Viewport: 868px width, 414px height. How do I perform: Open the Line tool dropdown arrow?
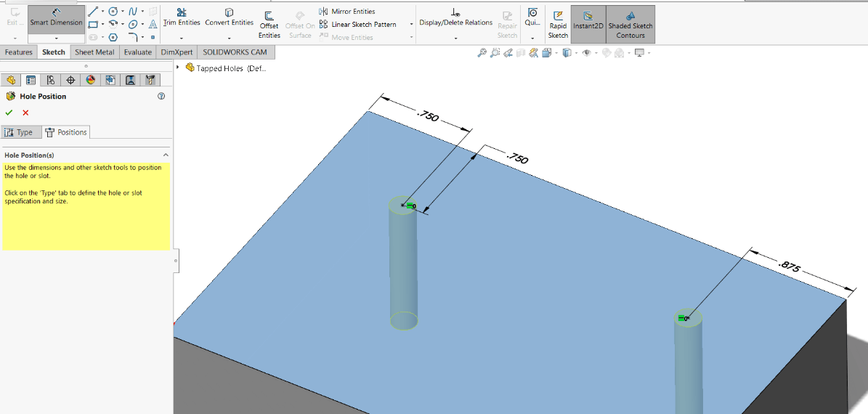102,11
